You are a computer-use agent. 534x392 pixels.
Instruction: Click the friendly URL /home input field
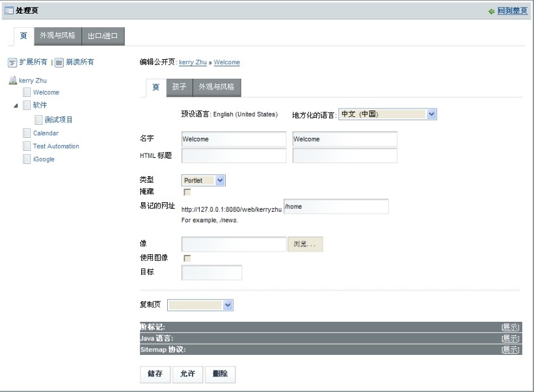click(x=336, y=207)
